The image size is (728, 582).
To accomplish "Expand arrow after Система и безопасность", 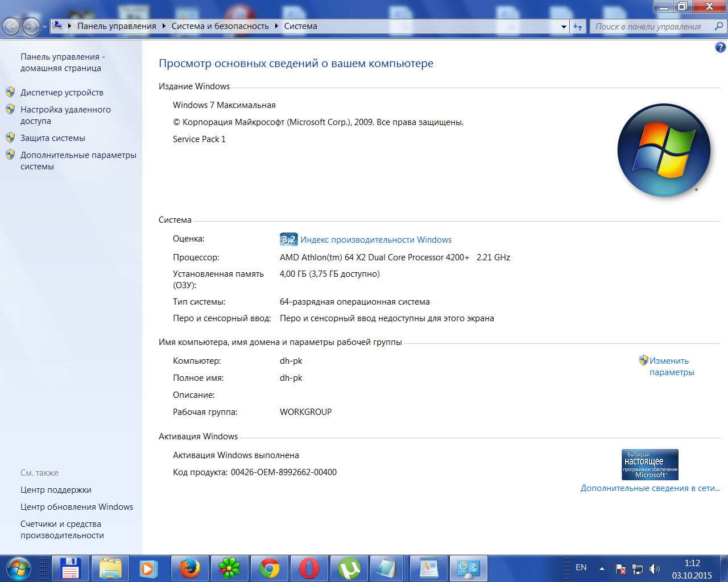I will coord(276,26).
